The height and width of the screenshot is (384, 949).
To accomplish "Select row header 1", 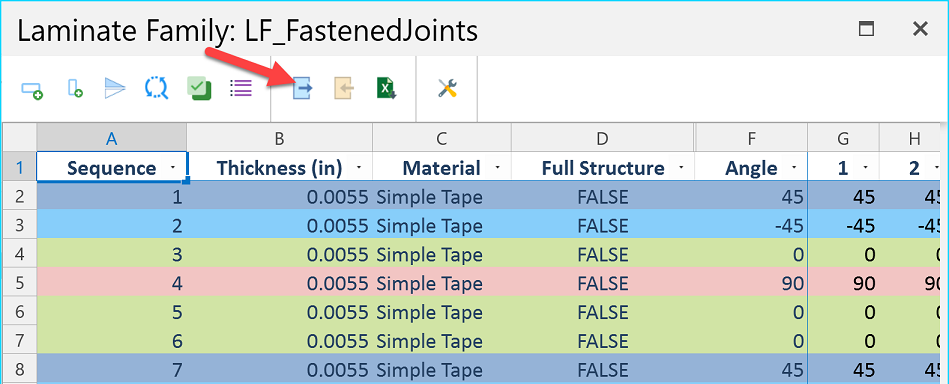I will [x=19, y=167].
